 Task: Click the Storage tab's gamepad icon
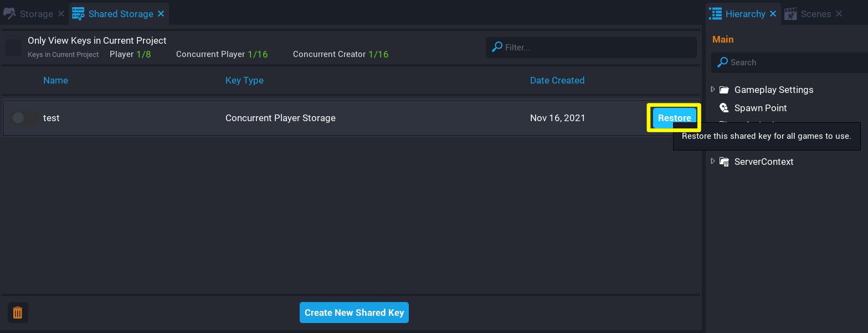9,13
